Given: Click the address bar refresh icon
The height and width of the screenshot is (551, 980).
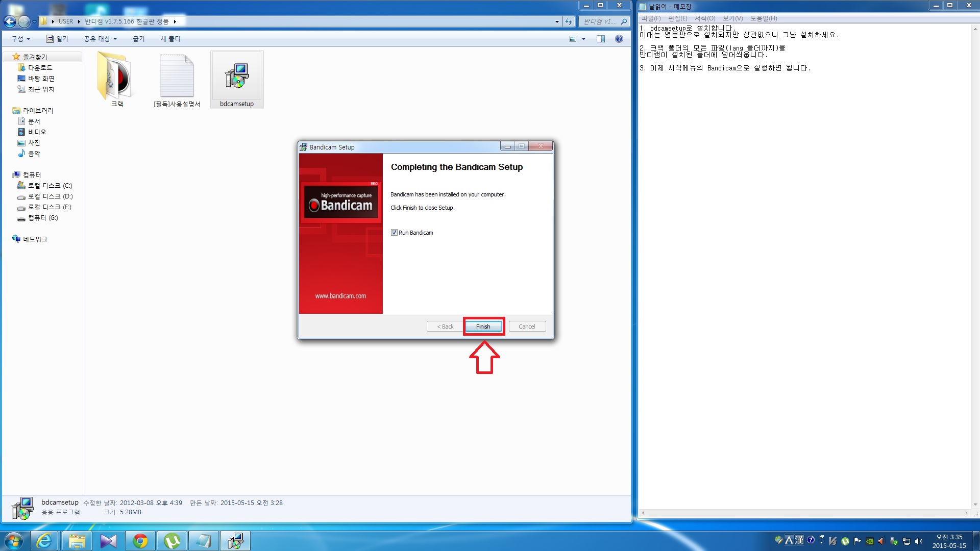Looking at the screenshot, I should click(x=569, y=21).
